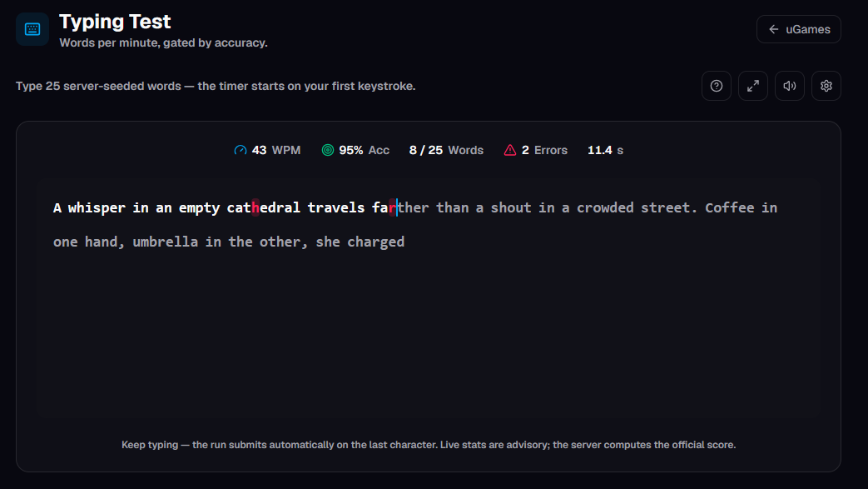
Task: Click the Typing Test heading
Action: coord(115,22)
